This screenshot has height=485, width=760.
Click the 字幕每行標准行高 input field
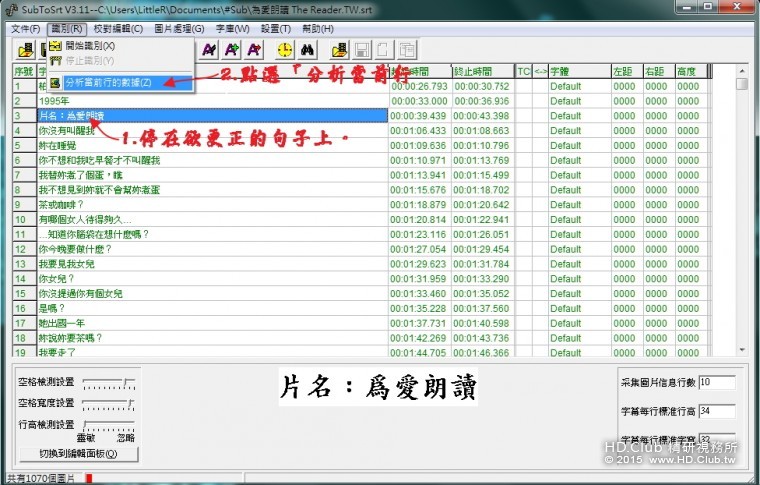coord(717,411)
